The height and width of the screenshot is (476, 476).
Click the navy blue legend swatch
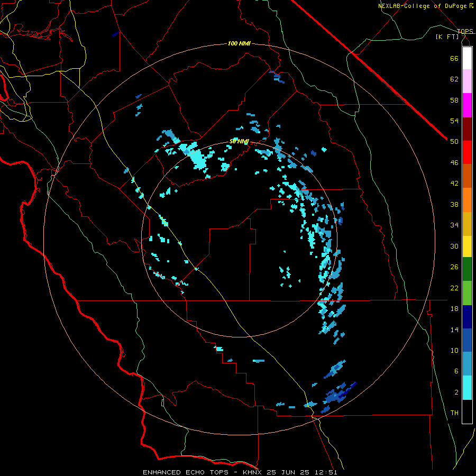point(467,317)
